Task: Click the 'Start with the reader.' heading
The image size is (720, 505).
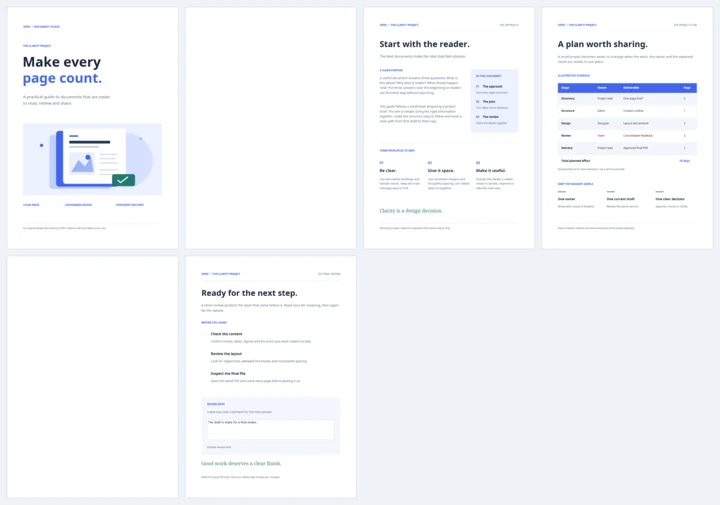Action: pos(424,45)
